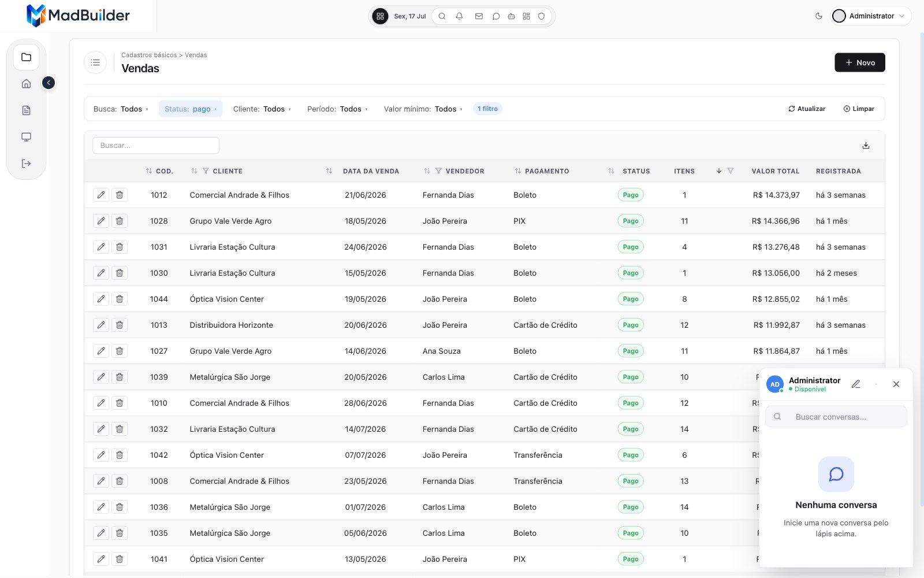Open the filter funnel on VALOR TOTAL column

pyautogui.click(x=731, y=171)
